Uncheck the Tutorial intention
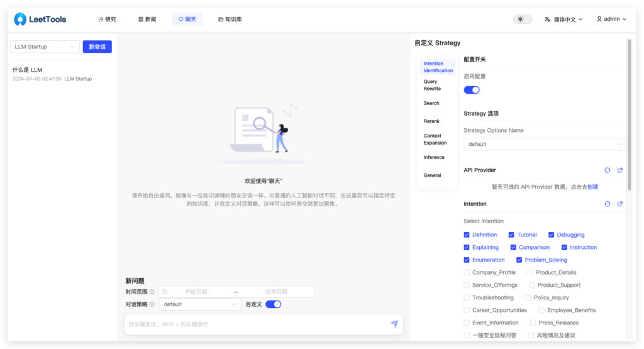 tap(511, 235)
